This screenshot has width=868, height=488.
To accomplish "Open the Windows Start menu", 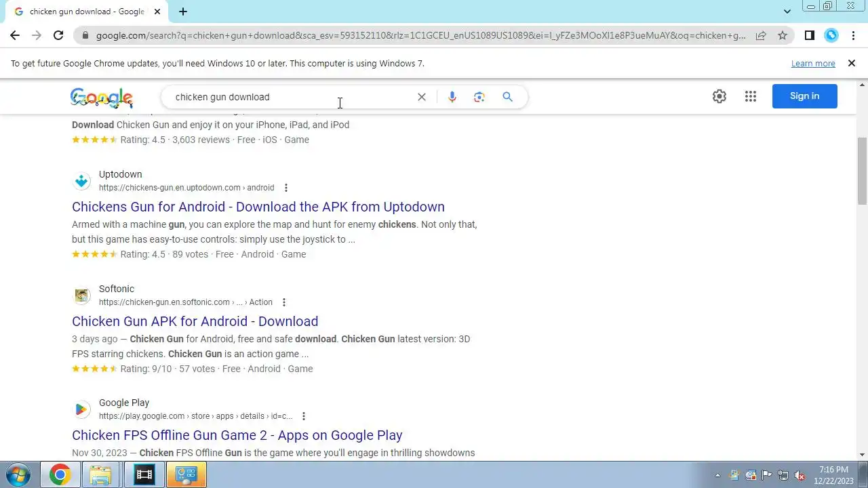I will click(18, 474).
